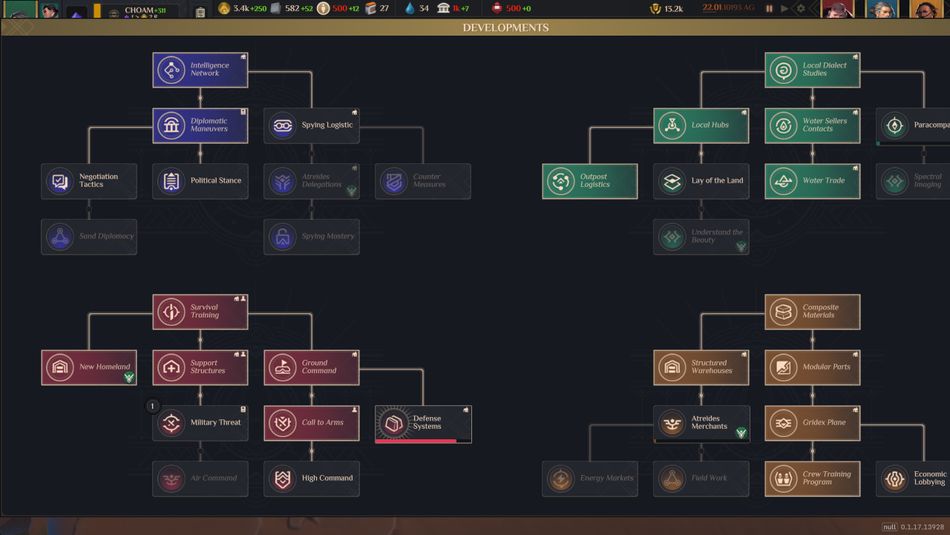Select the Local Dialect Studies development
This screenshot has width=950, height=535.
point(812,70)
